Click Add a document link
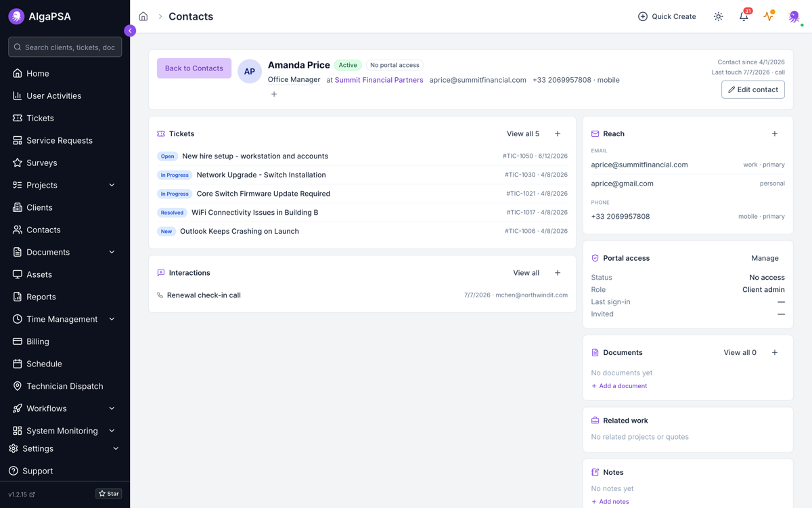812x508 pixels. [x=619, y=386]
